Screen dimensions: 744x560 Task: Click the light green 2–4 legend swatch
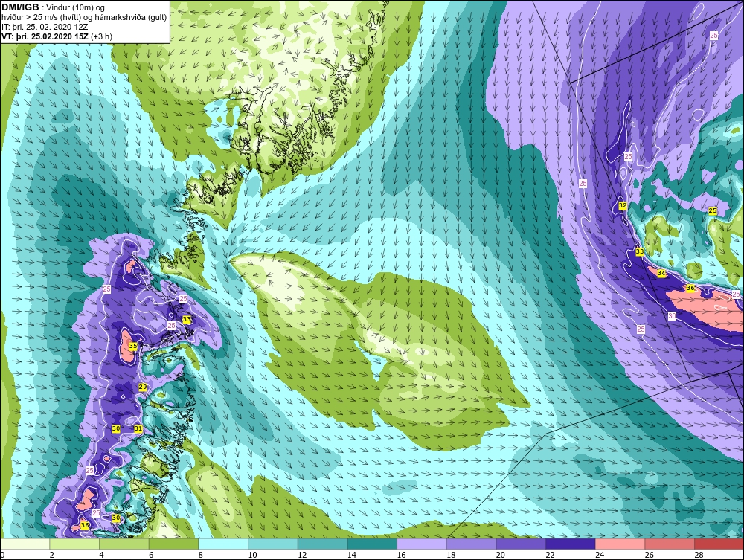pos(74,544)
